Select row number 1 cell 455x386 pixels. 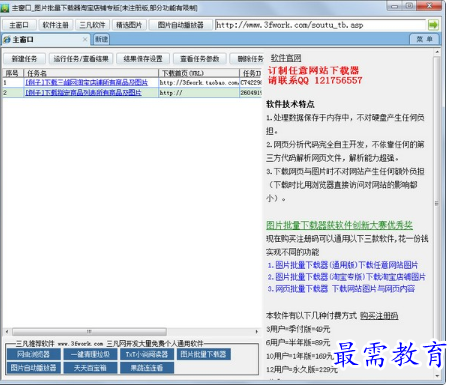pos(13,82)
